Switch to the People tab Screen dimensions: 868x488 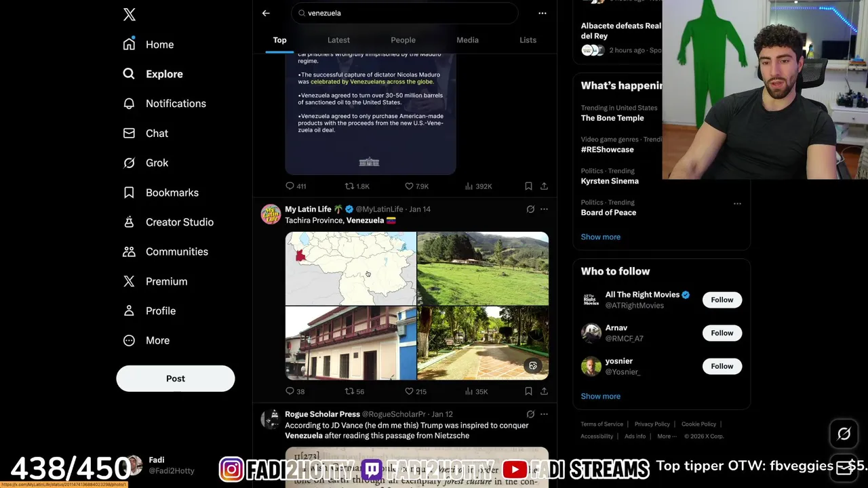pos(403,40)
